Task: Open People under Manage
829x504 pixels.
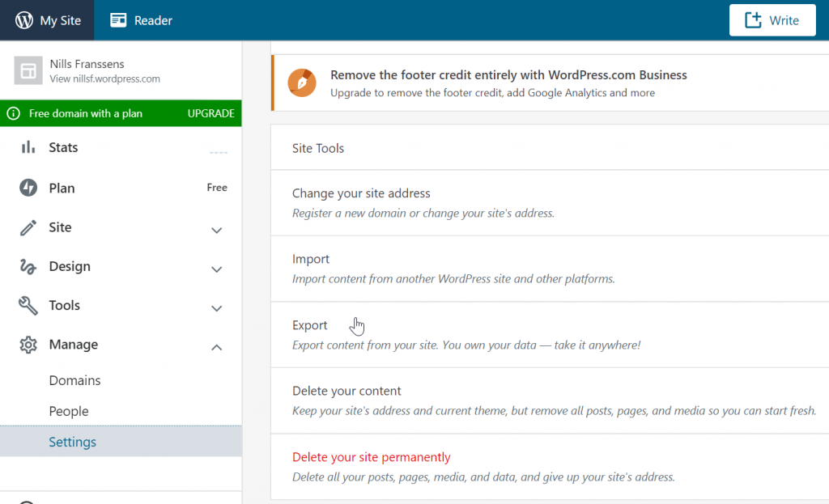Action: [69, 411]
